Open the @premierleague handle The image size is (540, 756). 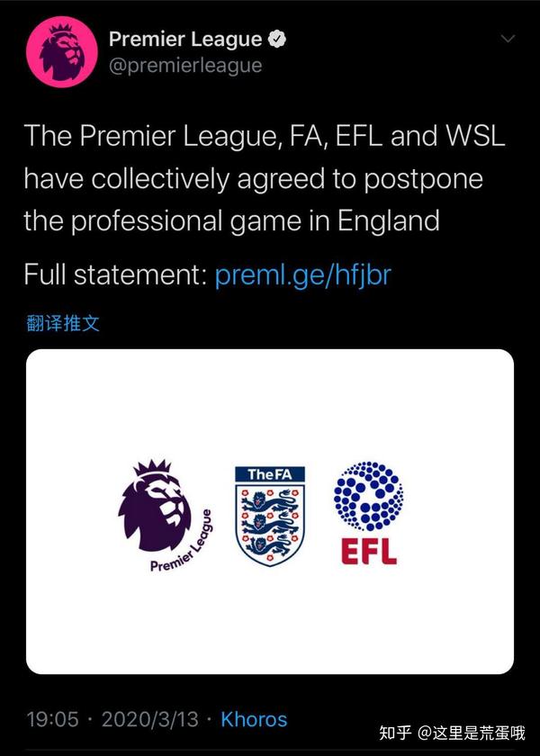184,65
